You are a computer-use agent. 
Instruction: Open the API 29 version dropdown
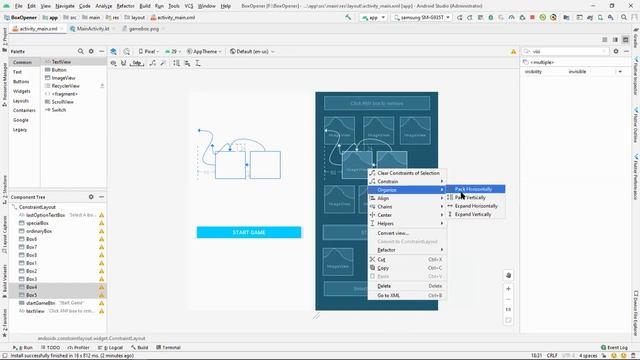173,51
